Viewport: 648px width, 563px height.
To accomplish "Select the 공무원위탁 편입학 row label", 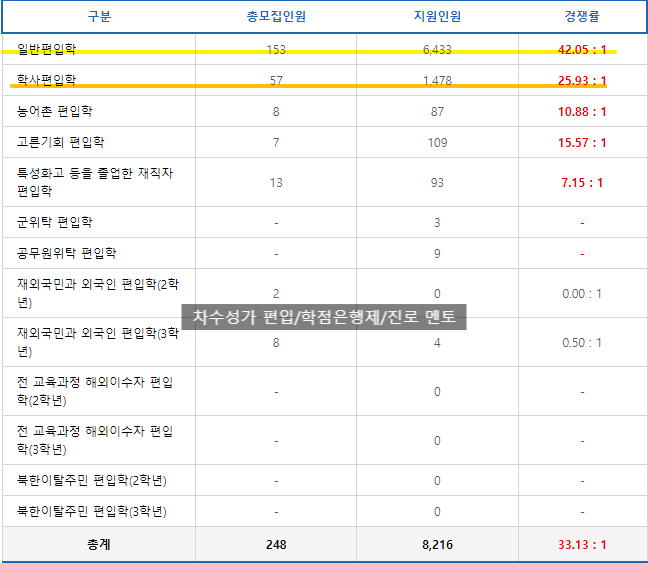I will 66,253.
